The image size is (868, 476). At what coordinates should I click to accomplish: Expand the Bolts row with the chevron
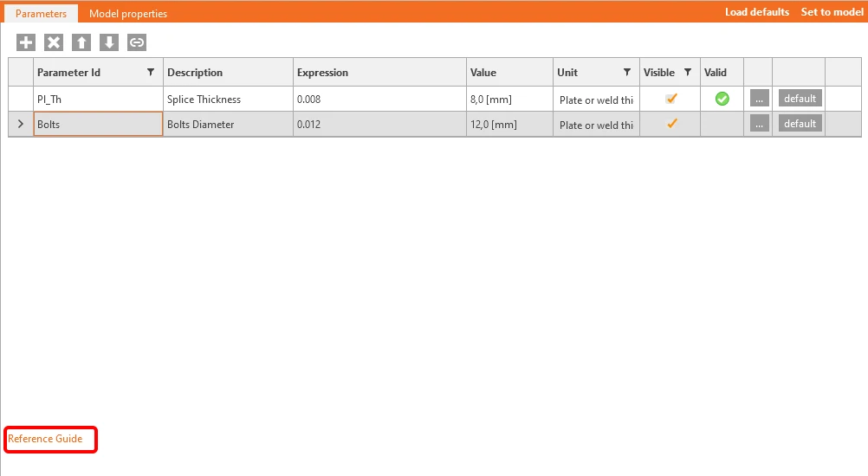(x=21, y=124)
